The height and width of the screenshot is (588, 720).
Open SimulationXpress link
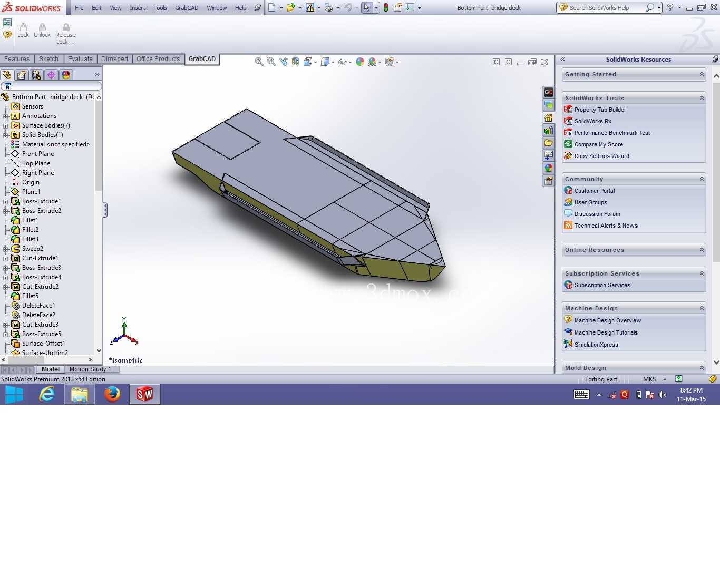coord(596,345)
